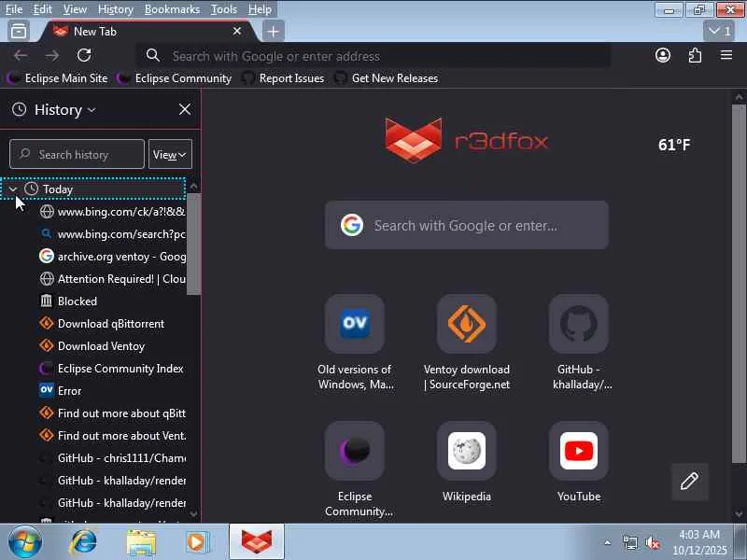Open the list all tabs dropdown
Image resolution: width=747 pixels, height=560 pixels.
[x=719, y=31]
